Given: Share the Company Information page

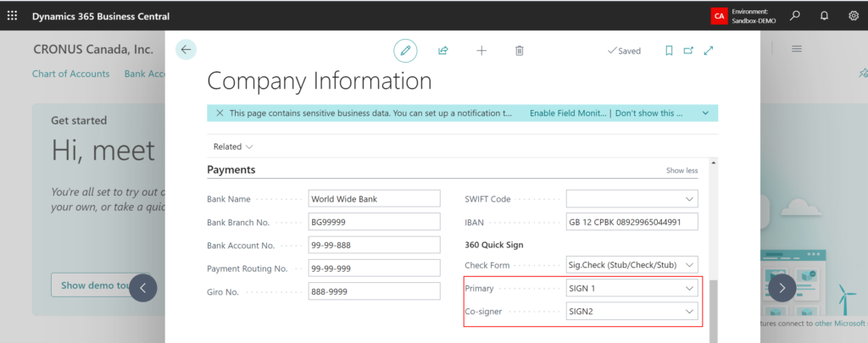Looking at the screenshot, I should tap(442, 50).
